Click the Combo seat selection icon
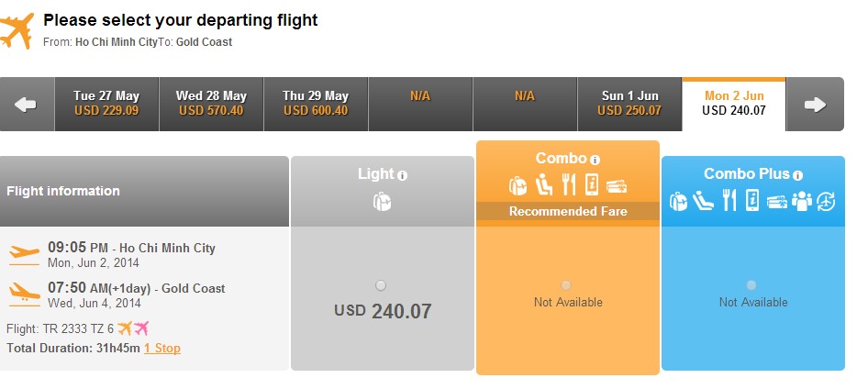 [x=545, y=184]
